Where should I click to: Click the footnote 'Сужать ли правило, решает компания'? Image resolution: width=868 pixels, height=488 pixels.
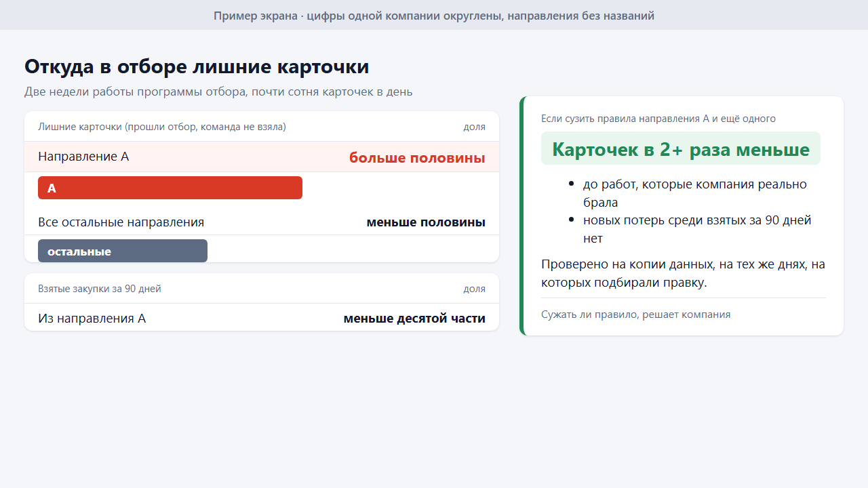coord(636,314)
